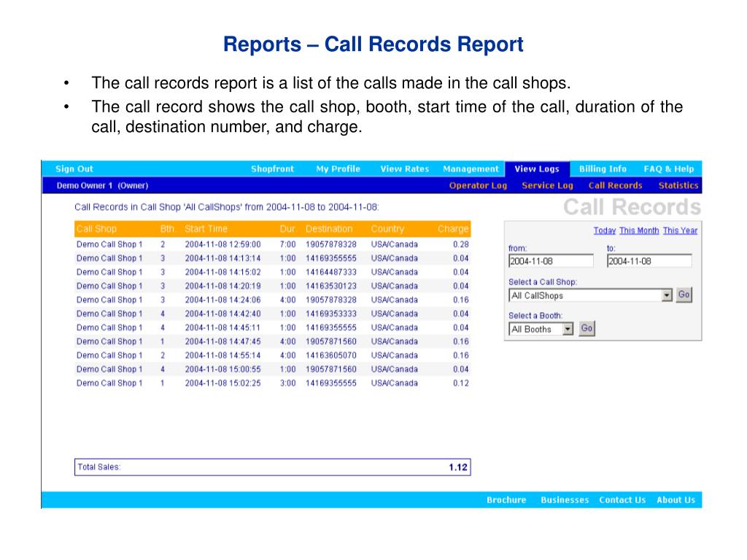
Task: Click Demo Call Shop 1 in the 14:55:14 row
Action: coord(109,355)
